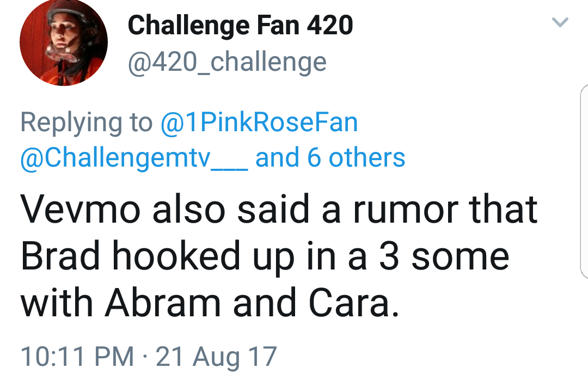Tap the tweet text starting with 'Vevmo also said'
This screenshot has width=588, height=380.
click(279, 256)
